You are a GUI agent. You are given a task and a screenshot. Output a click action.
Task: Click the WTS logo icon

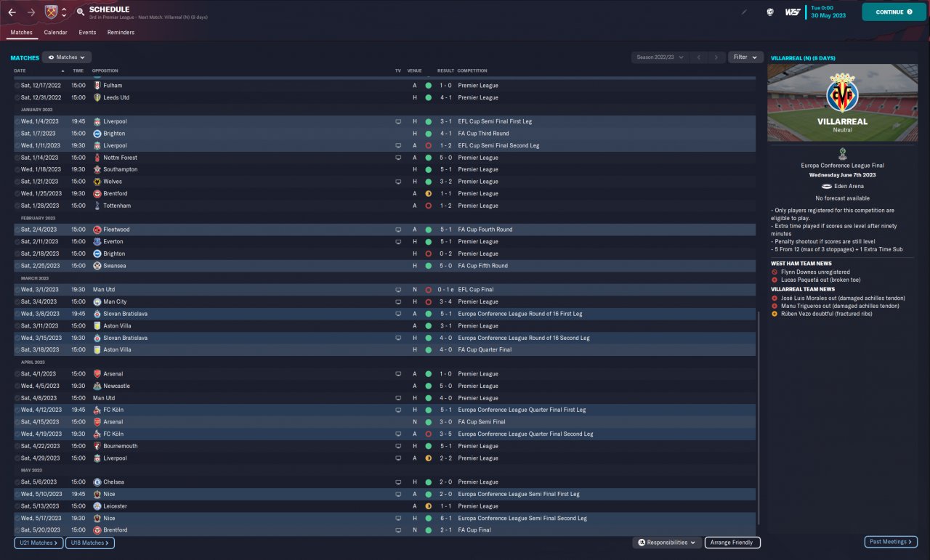pos(793,12)
